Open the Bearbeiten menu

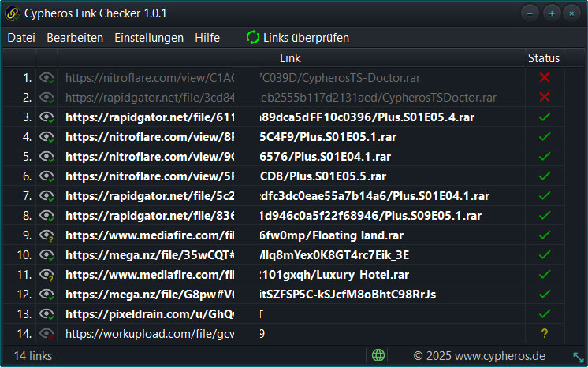click(75, 38)
